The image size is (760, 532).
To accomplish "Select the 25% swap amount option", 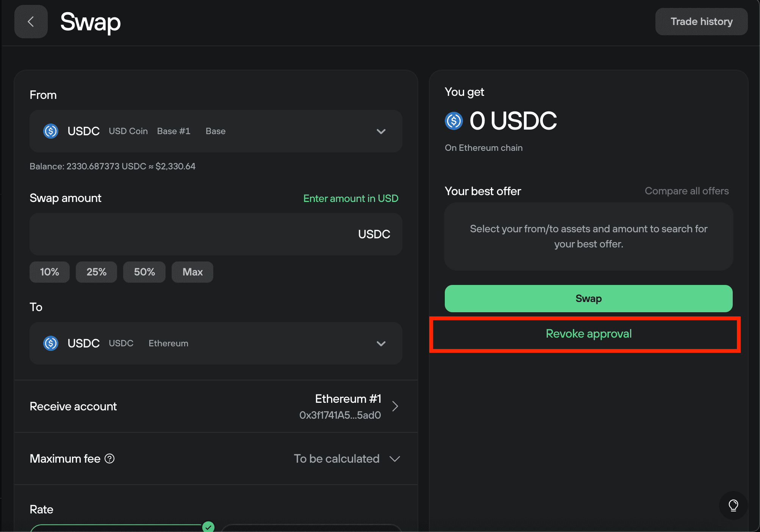I will [x=96, y=272].
